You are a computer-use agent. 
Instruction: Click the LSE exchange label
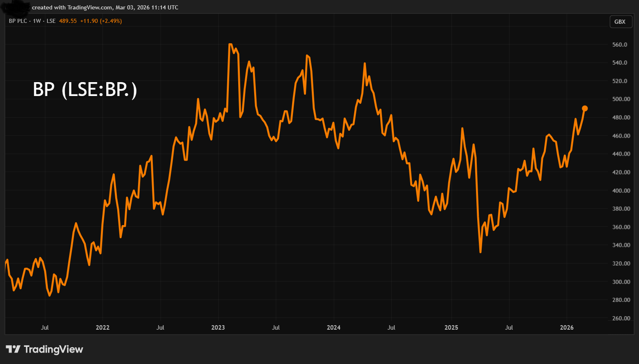[x=51, y=21]
